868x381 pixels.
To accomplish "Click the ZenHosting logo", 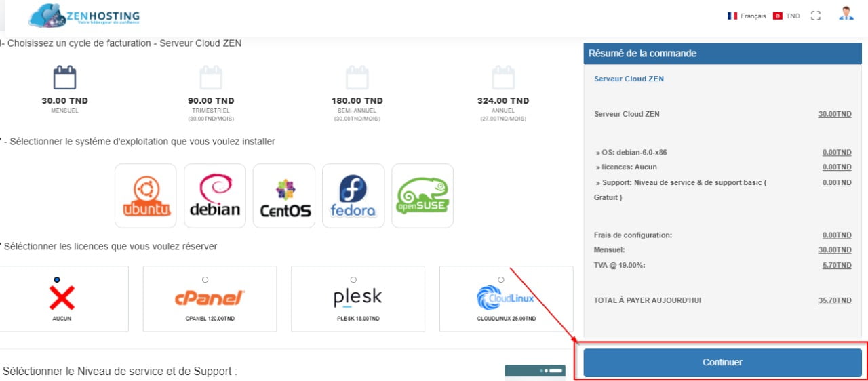I will point(84,16).
